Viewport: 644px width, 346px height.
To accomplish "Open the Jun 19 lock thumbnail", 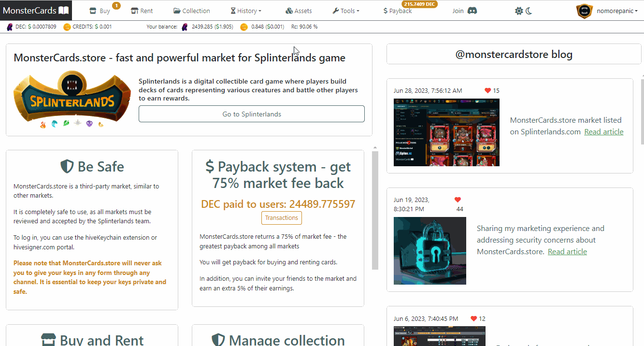I will 430,251.
